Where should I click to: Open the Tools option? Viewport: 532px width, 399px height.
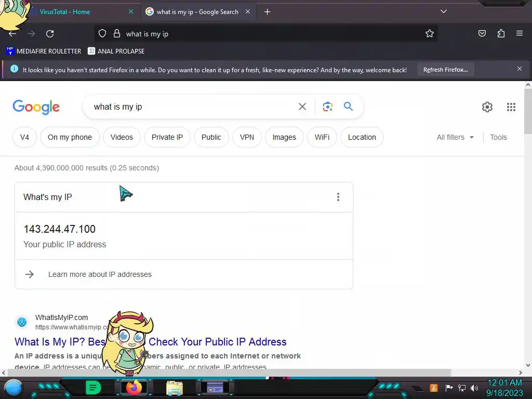498,137
